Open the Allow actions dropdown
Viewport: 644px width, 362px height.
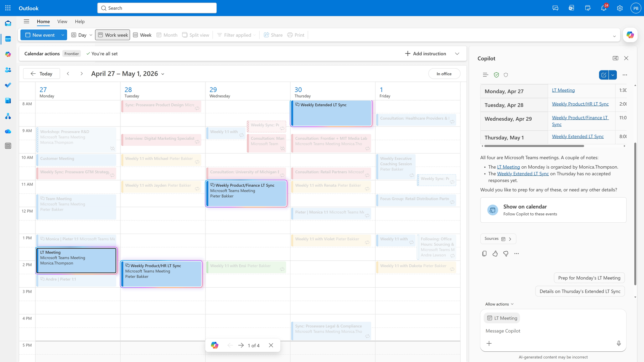(x=499, y=304)
